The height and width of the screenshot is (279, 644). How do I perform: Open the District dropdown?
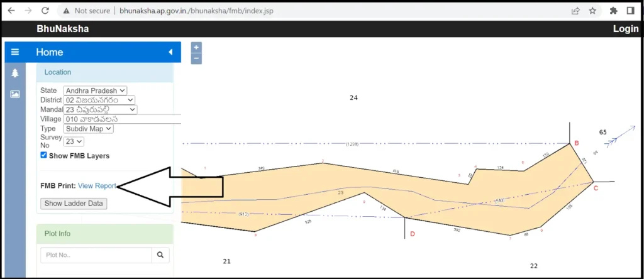point(99,100)
